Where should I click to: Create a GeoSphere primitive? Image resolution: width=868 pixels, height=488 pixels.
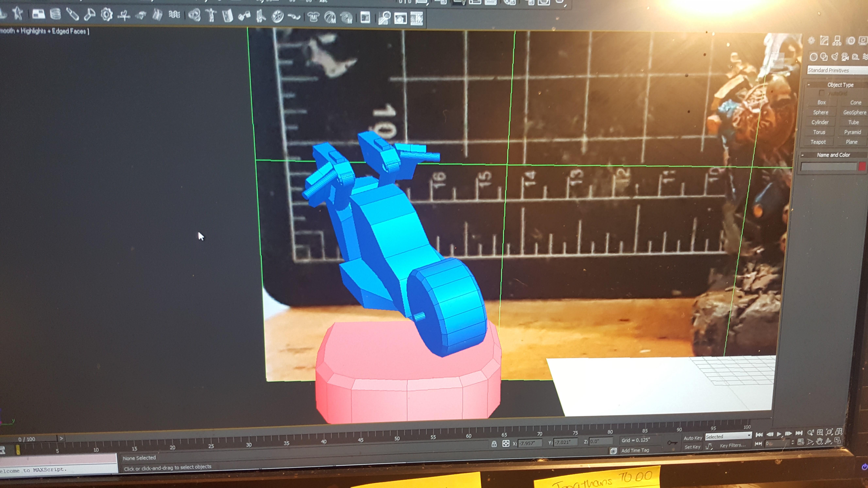[x=855, y=113]
